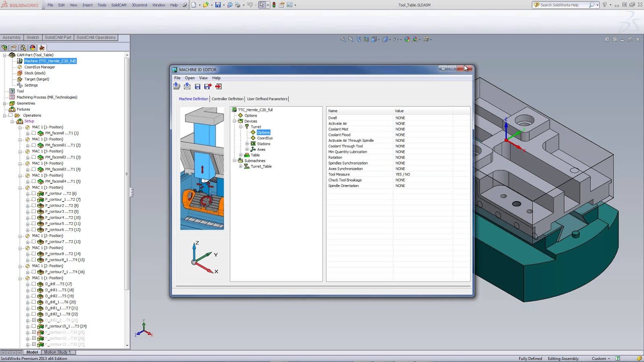Screen dimensions: 644x362
Task: Switch to Controller Definition tab
Action: tap(227, 99)
